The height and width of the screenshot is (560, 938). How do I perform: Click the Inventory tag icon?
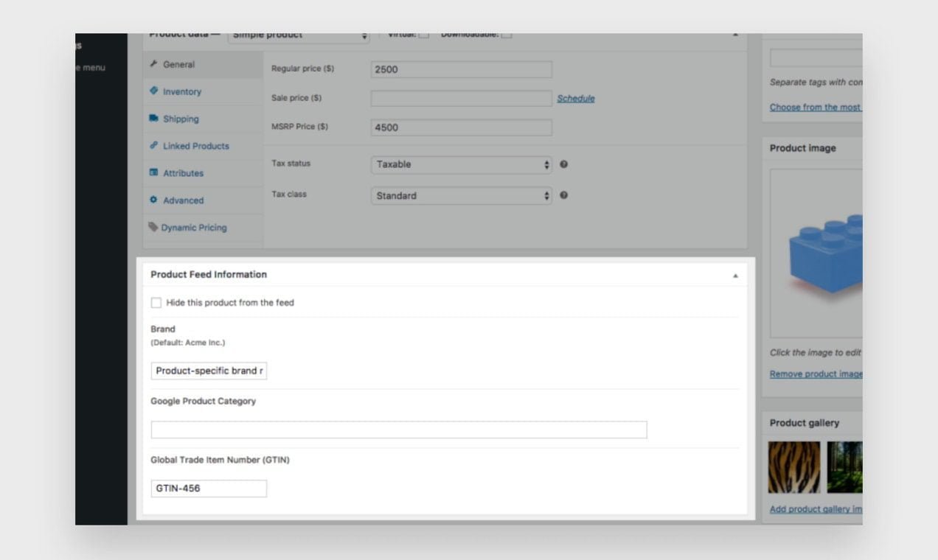coord(153,91)
